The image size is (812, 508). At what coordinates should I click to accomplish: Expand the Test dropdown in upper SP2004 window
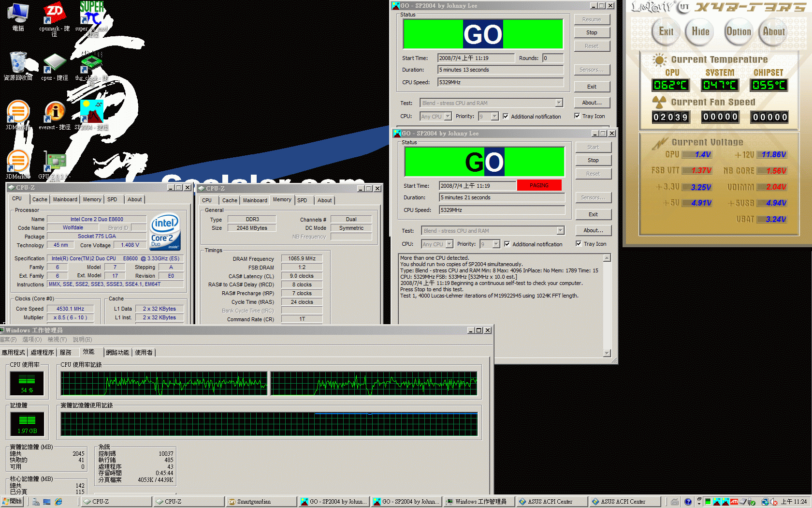point(559,103)
